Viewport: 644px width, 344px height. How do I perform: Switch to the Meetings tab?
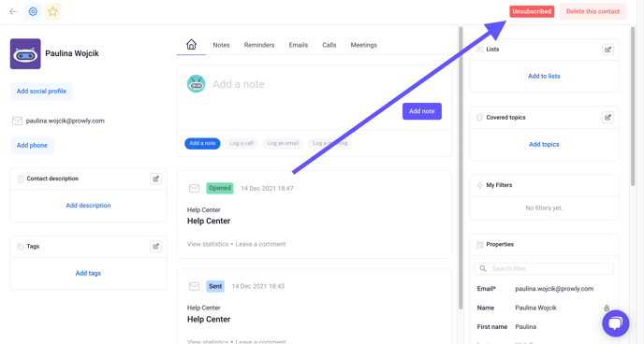pos(363,45)
